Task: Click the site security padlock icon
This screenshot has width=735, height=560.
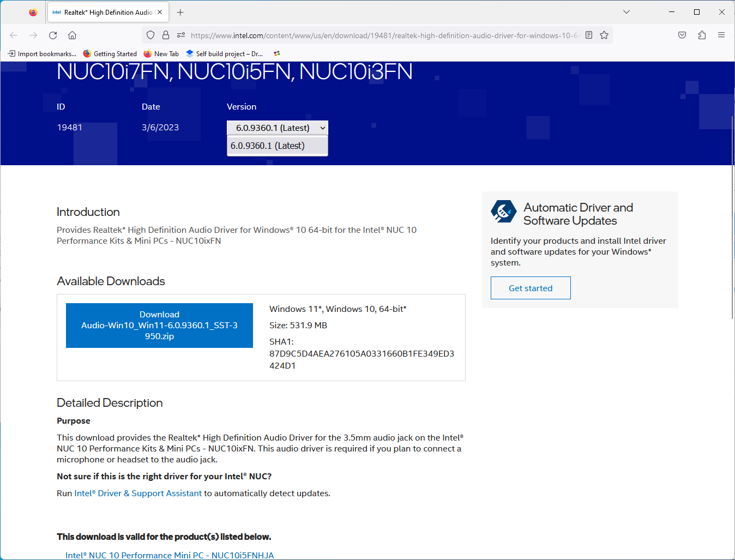Action: coord(166,35)
